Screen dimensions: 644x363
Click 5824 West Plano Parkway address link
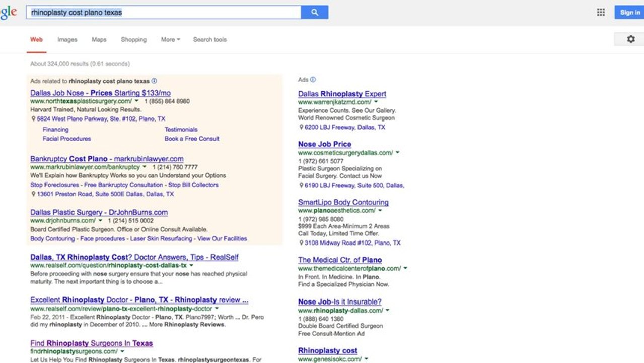click(101, 119)
